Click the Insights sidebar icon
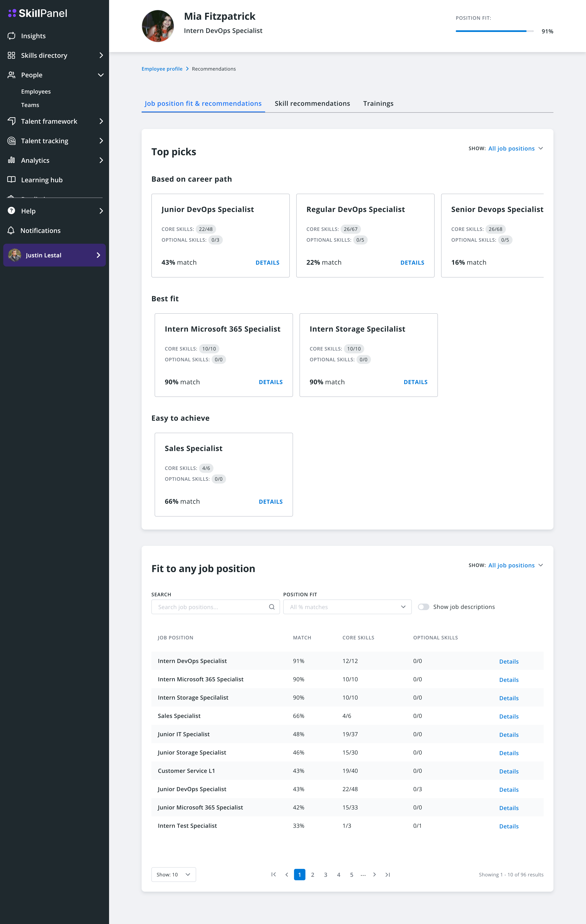Screen dimensions: 586x924 [12, 36]
